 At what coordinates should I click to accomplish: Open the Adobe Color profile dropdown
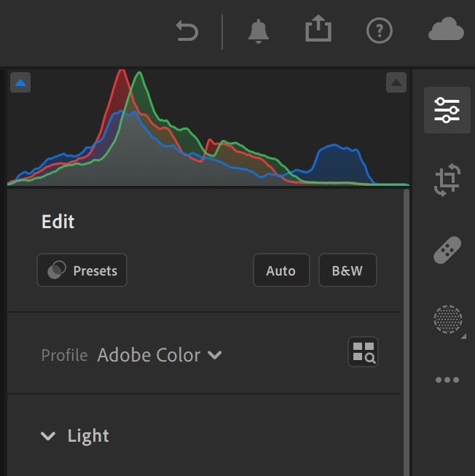pos(160,355)
